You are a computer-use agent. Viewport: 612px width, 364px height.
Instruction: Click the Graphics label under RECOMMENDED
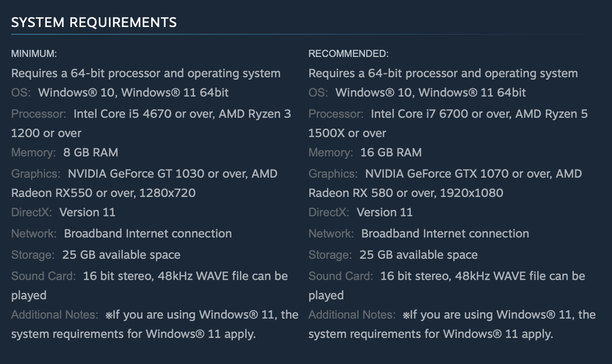pos(333,174)
